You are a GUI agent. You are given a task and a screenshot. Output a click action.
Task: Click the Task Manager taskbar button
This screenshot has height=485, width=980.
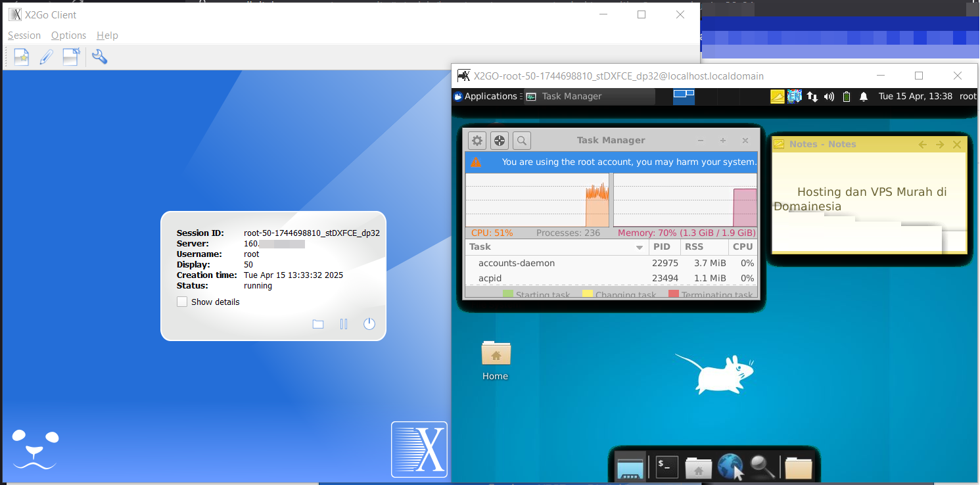(589, 97)
